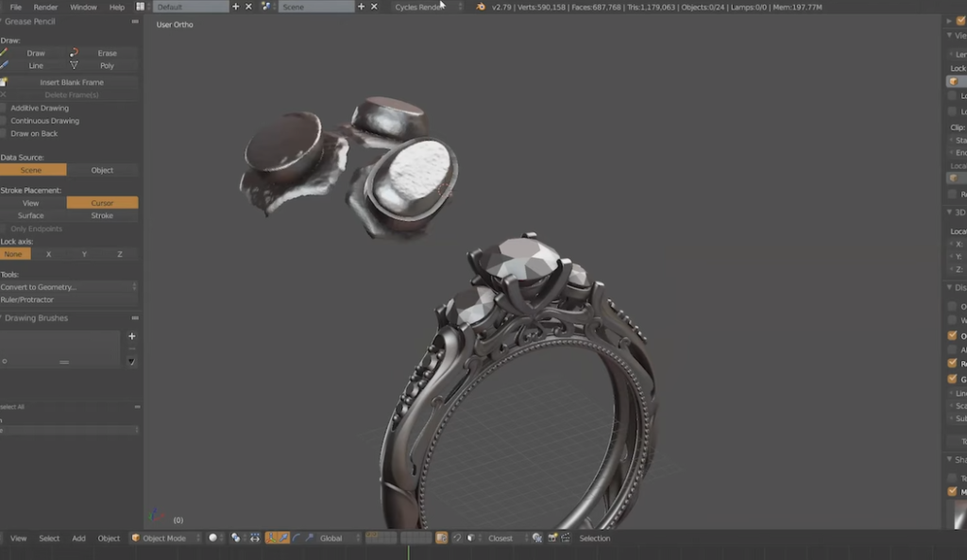The image size is (967, 560).
Task: Select the scale manipulator icon
Action: [309, 537]
